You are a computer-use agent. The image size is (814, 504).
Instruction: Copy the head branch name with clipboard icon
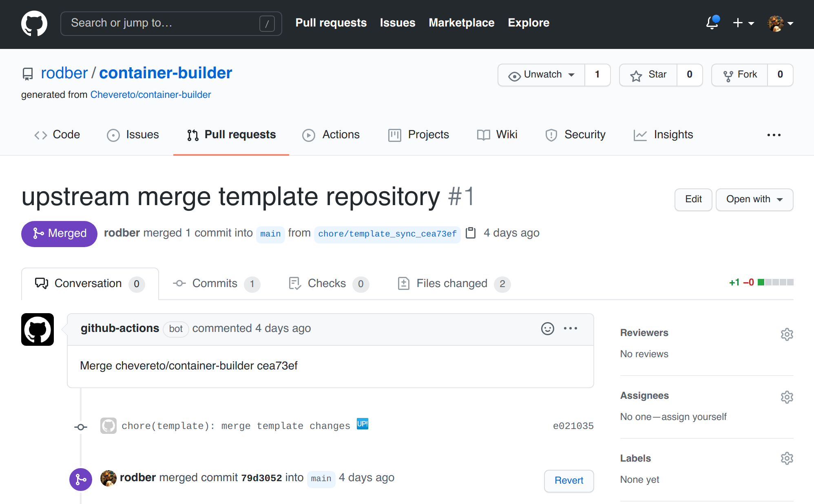[x=471, y=233]
